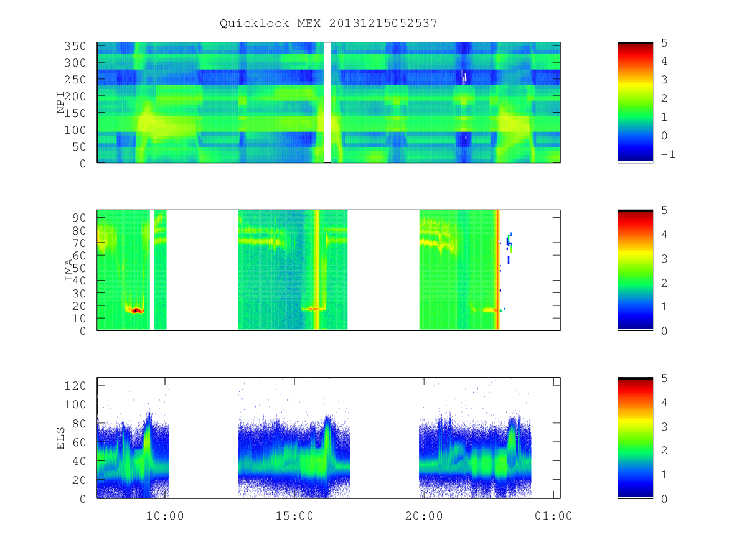747x560 pixels.
Task: Click the white data gap in the NPI spectrogram
Action: pos(327,102)
